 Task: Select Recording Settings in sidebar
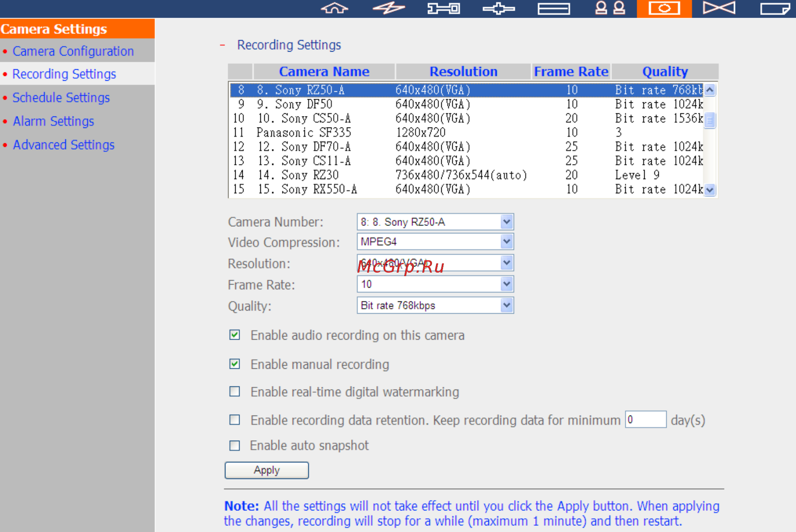tap(64, 74)
